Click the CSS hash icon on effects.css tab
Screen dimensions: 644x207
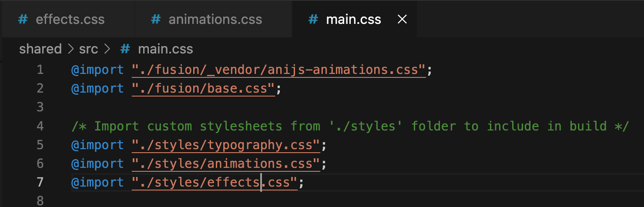point(23,20)
